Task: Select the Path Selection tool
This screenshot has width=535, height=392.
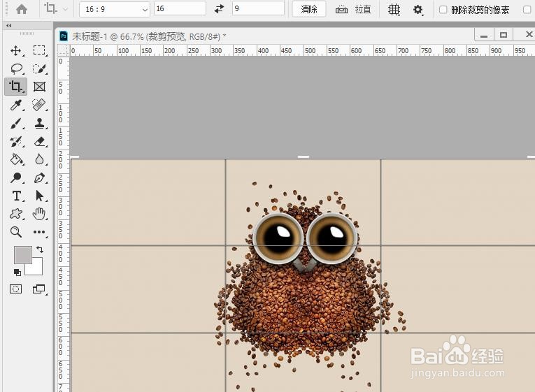Action: (x=39, y=196)
